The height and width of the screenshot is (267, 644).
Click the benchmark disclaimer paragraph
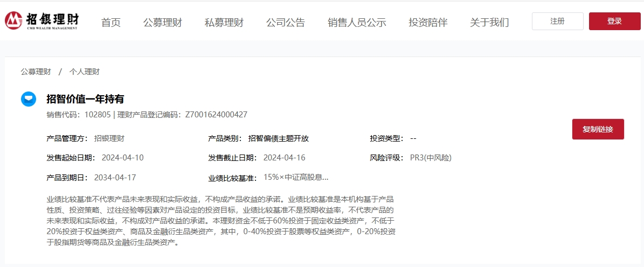[221, 221]
